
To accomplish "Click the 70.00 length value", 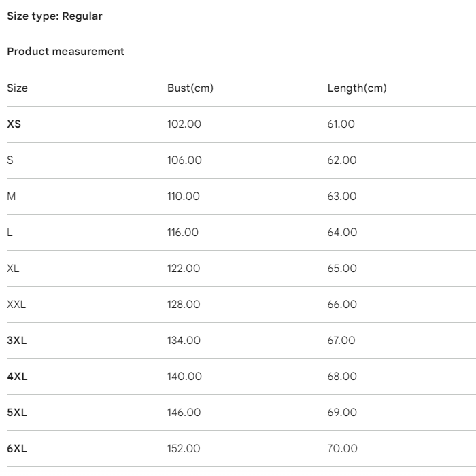I will pos(342,449).
